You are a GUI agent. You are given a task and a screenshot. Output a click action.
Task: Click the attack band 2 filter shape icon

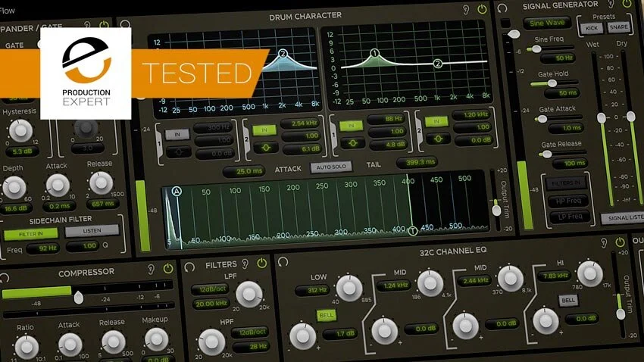pyautogui.click(x=266, y=148)
